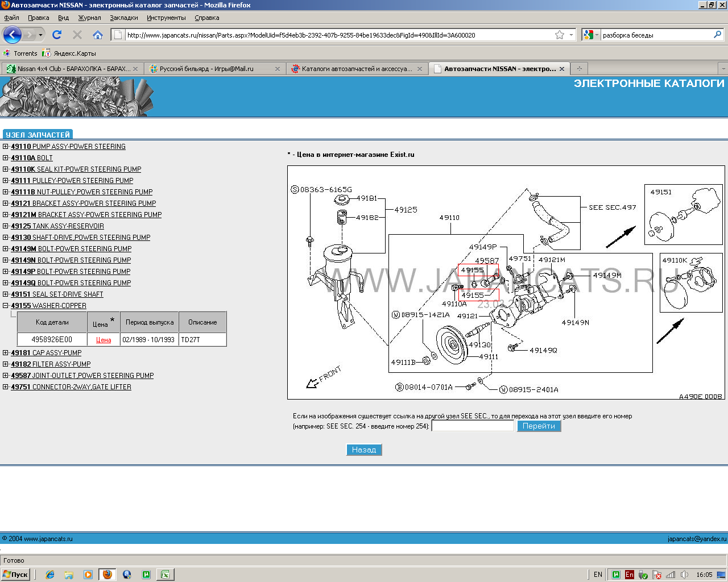Close the Автозапчасти NISSAN tab
Viewport: 728px width, 582px height.
coord(562,69)
